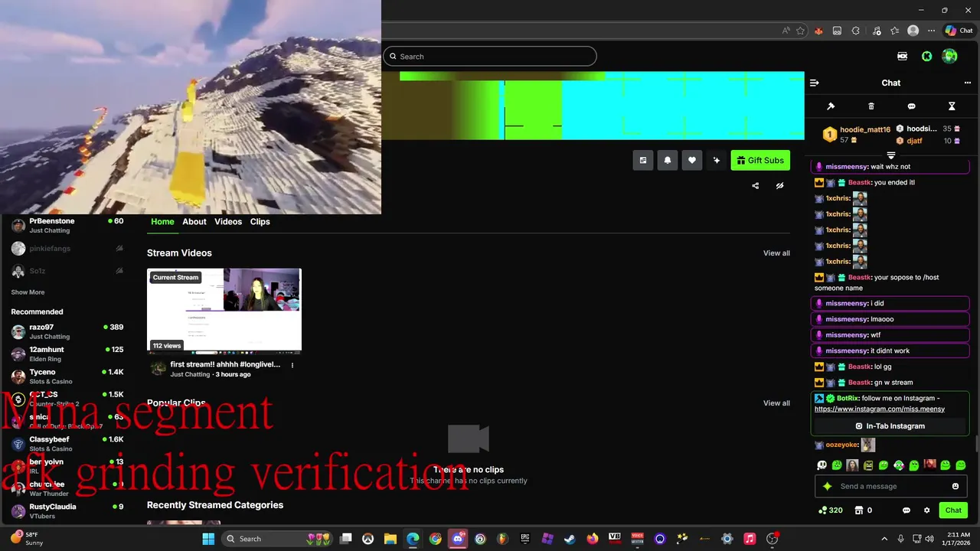Open the clip icon in site header
Viewport: 980px width, 551px height.
click(x=903, y=56)
